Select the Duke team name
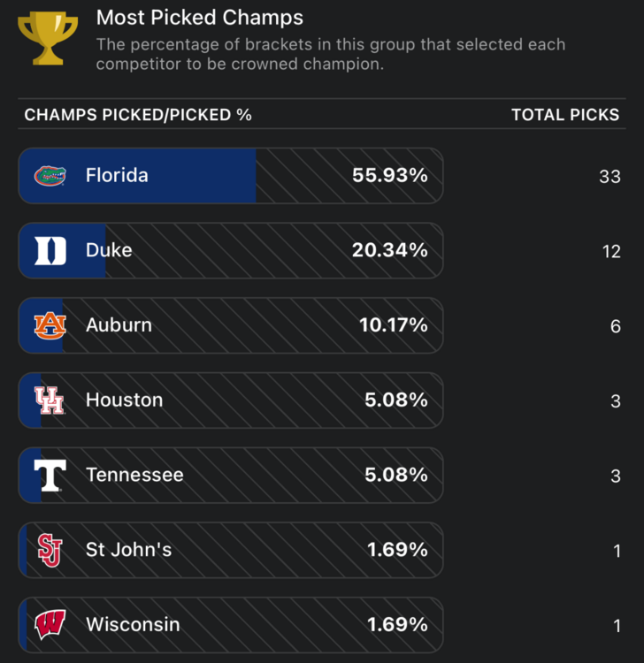The image size is (644, 663). point(109,251)
